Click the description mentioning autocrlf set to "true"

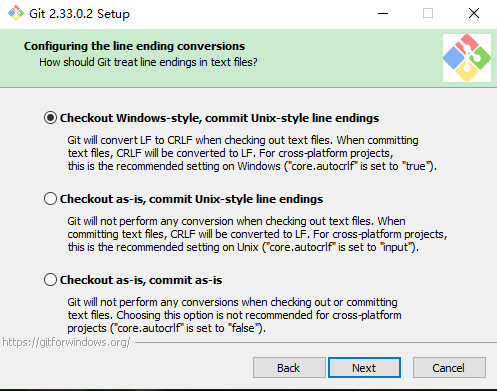tap(252, 153)
